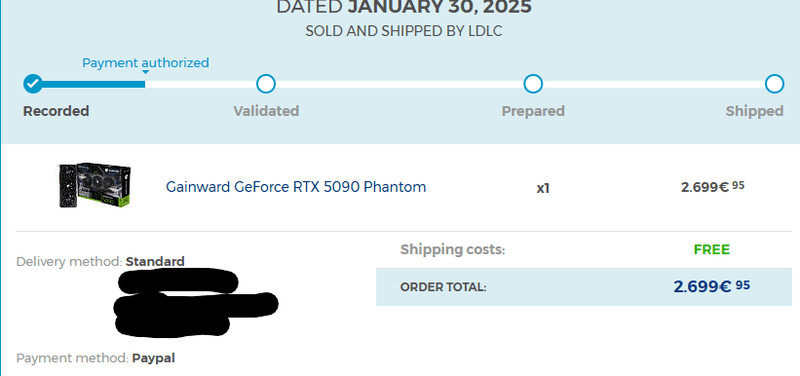Click the Recorded checkmark step icon
The height and width of the screenshot is (376, 800).
pyautogui.click(x=33, y=84)
